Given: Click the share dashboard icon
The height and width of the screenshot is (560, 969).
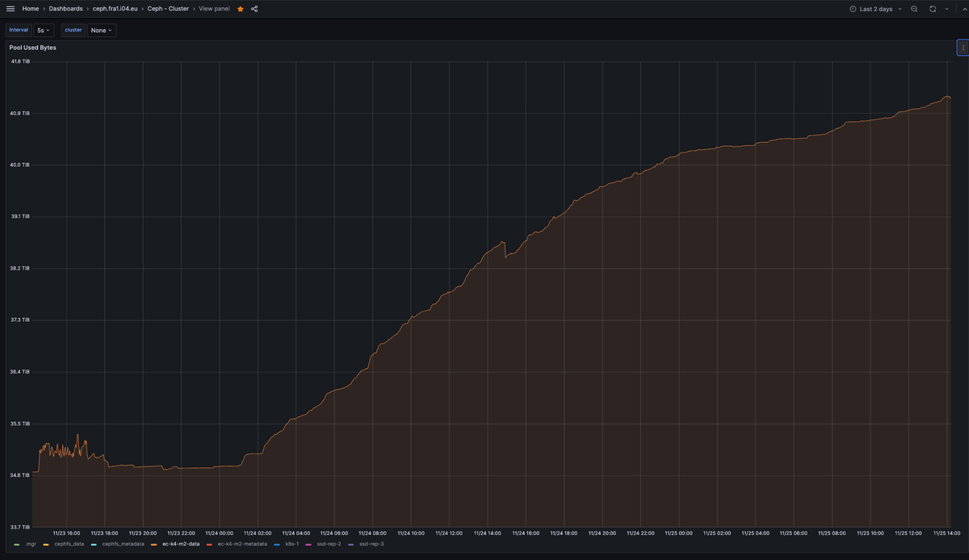Looking at the screenshot, I should click(254, 9).
